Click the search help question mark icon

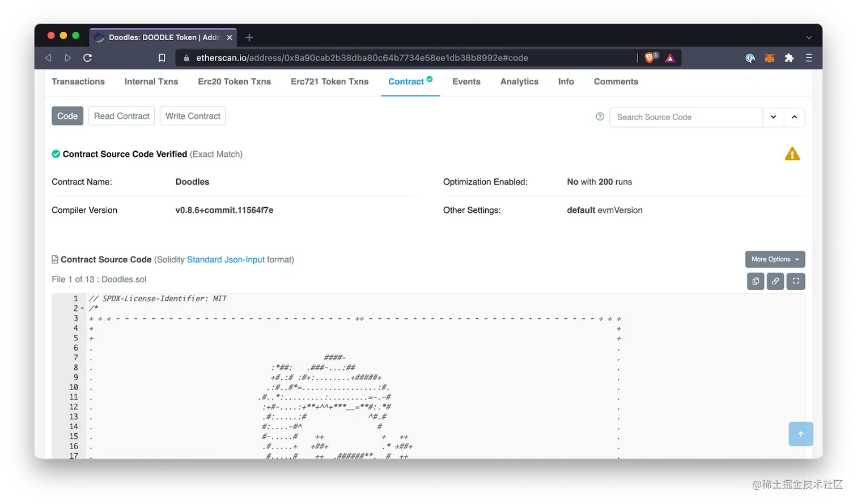[x=600, y=116]
